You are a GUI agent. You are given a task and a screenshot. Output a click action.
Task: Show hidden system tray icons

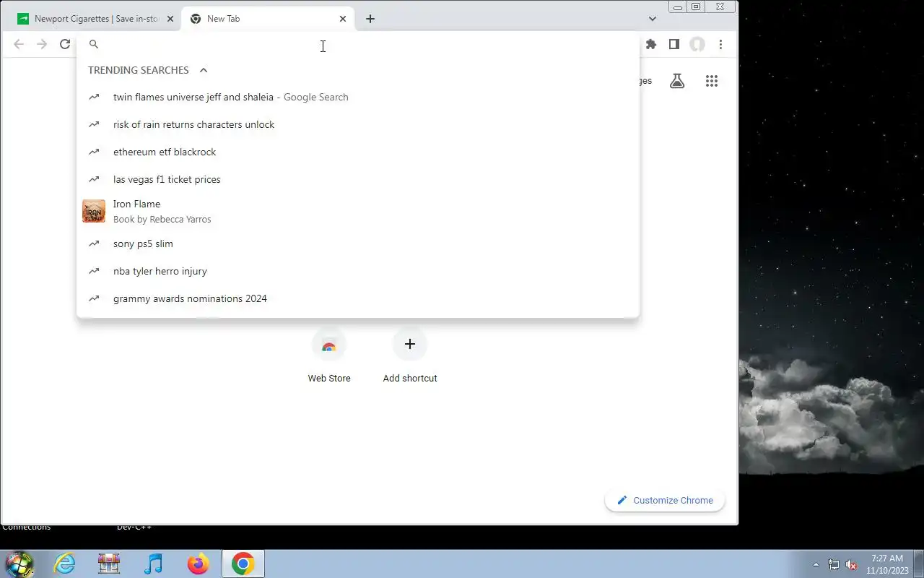pyautogui.click(x=816, y=564)
